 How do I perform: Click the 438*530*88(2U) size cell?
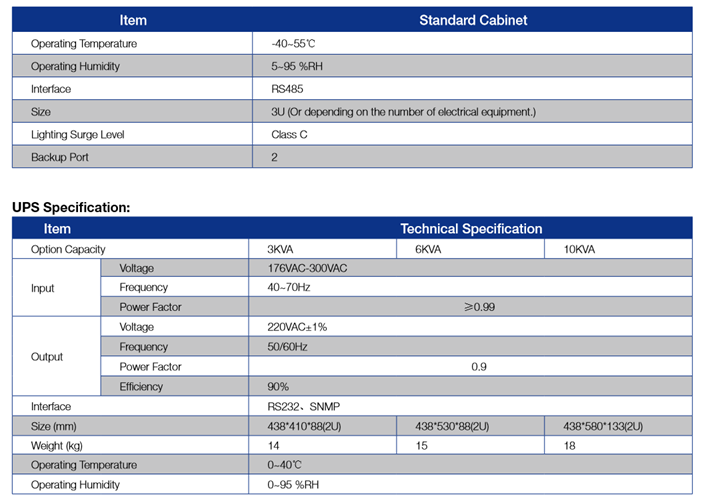point(452,426)
